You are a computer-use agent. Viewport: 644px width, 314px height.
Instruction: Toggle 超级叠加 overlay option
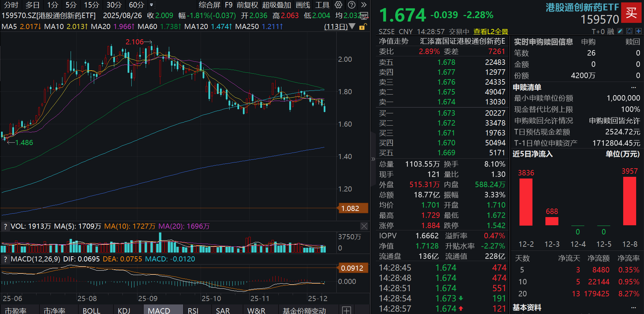click(x=276, y=5)
